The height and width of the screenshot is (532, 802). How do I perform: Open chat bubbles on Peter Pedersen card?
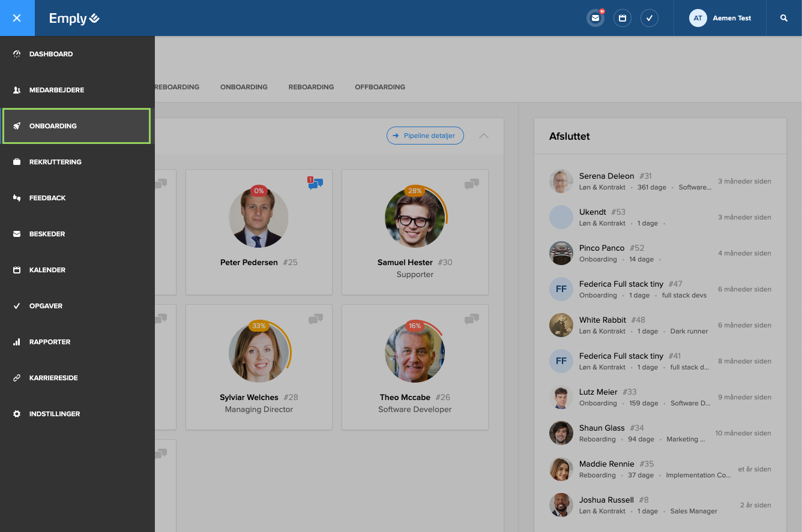(x=315, y=184)
